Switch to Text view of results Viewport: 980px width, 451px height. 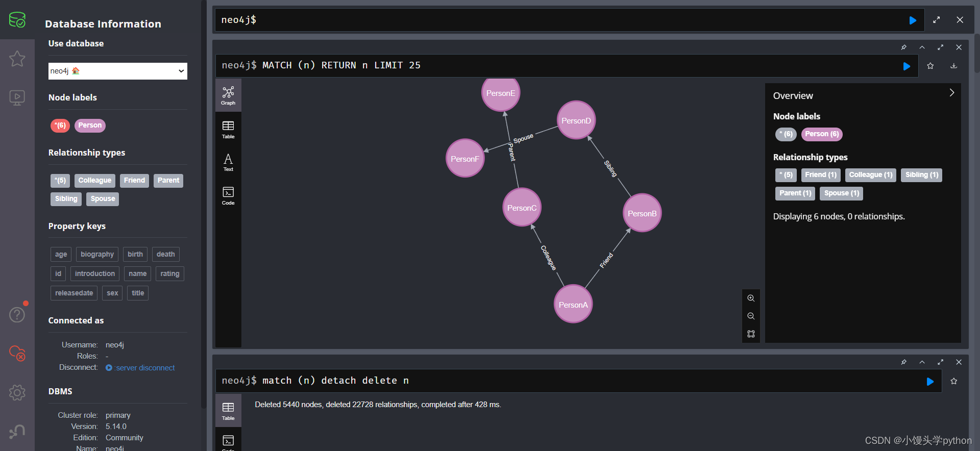click(228, 162)
